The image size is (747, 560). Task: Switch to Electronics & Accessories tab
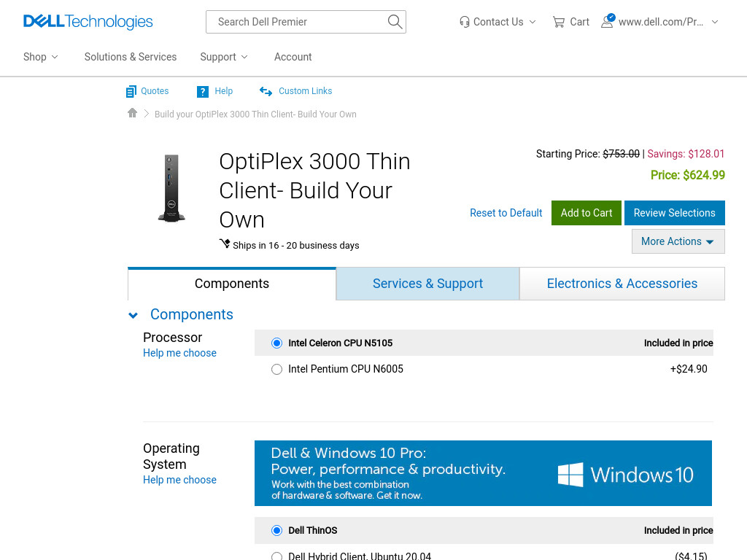622,284
